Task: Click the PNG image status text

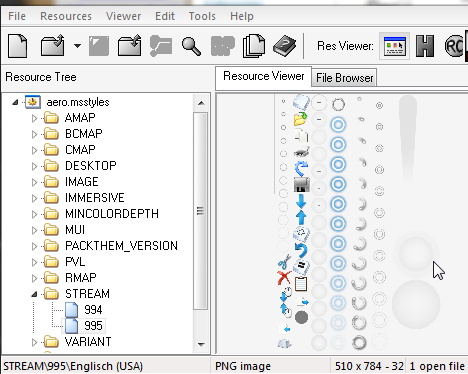Action: coord(243,366)
